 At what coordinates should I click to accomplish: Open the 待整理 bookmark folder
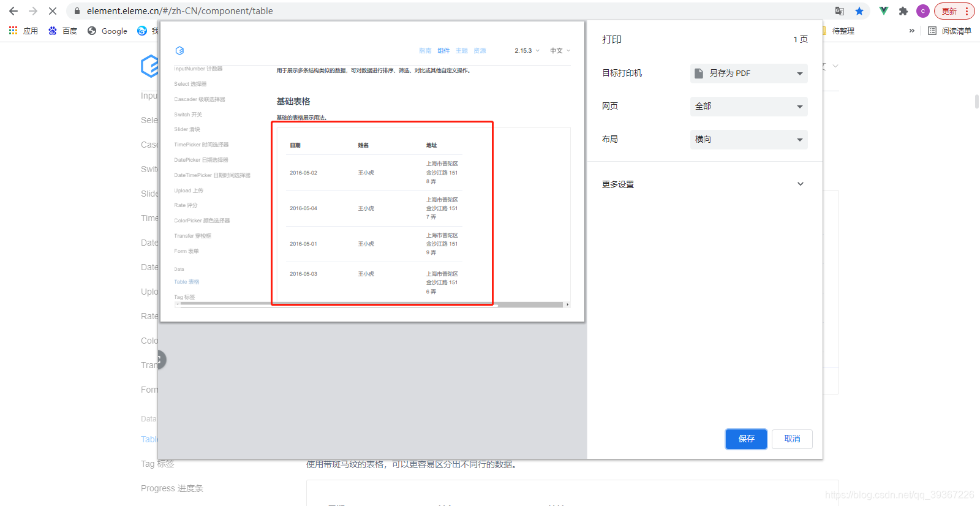tap(843, 31)
